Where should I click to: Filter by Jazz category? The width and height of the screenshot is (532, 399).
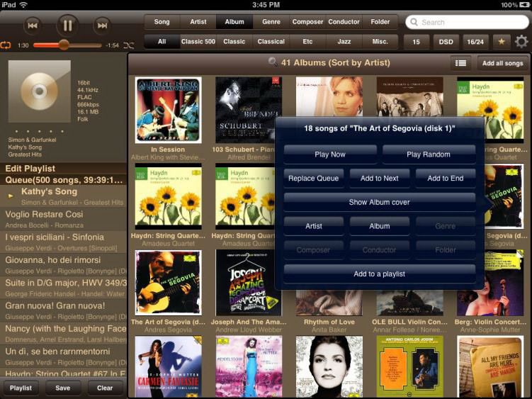(x=344, y=42)
